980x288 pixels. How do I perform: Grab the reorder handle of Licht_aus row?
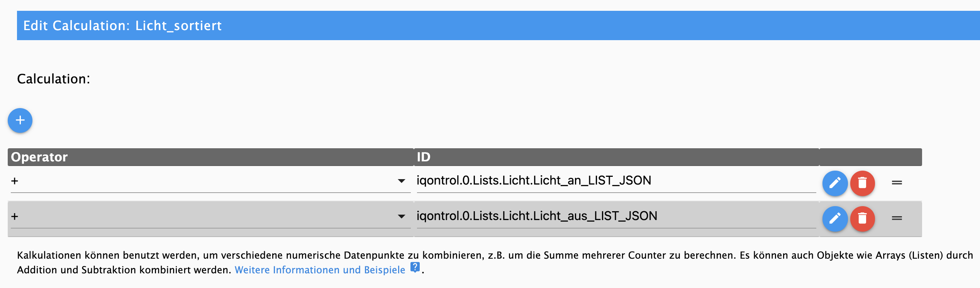pyautogui.click(x=897, y=218)
